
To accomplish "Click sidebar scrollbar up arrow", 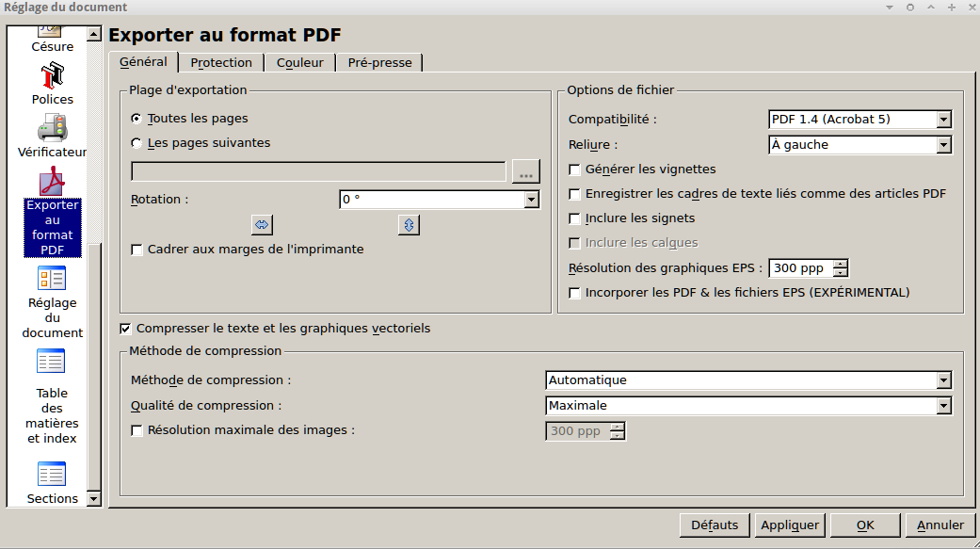I will coord(94,34).
